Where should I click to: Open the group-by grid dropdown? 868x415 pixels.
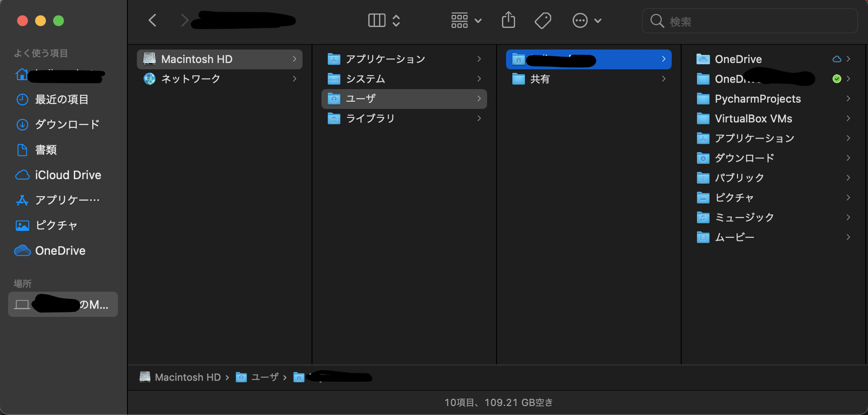(x=466, y=20)
